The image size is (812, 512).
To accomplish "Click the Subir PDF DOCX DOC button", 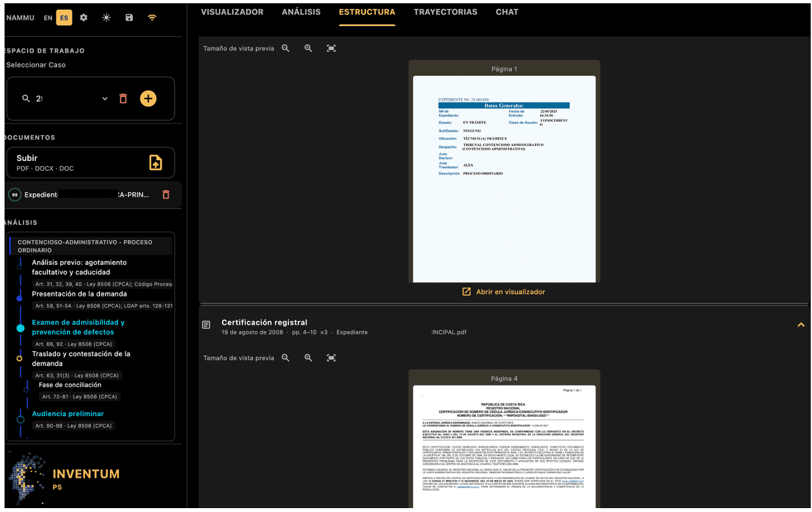I will coord(90,162).
